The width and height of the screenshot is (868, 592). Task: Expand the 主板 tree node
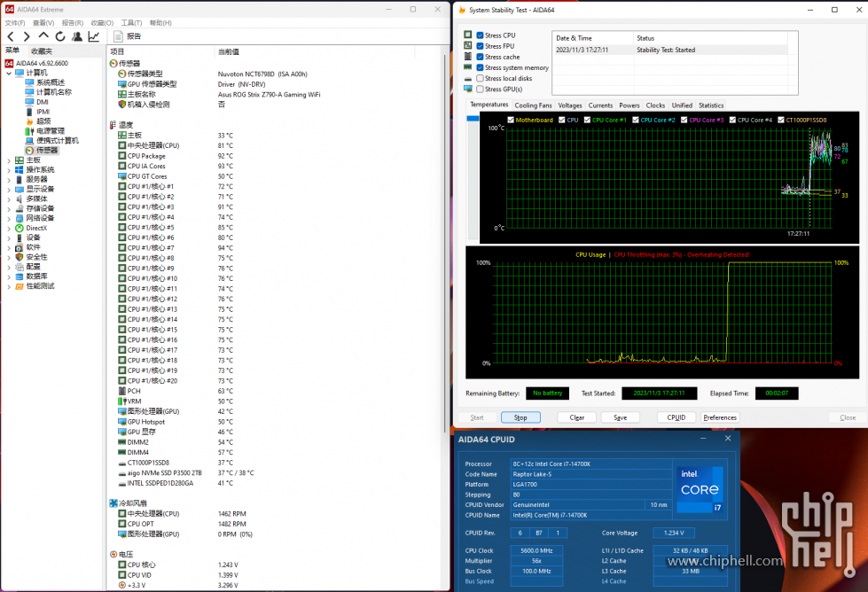coord(9,160)
